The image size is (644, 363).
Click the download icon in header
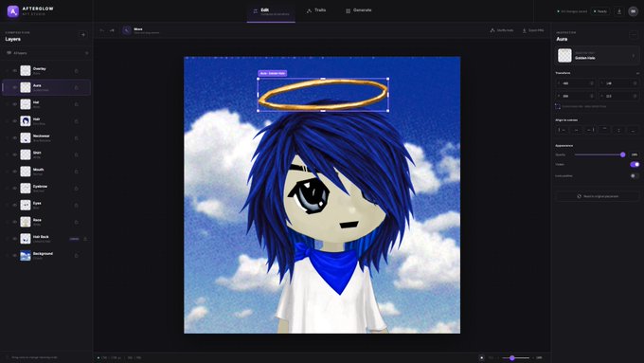[619, 11]
